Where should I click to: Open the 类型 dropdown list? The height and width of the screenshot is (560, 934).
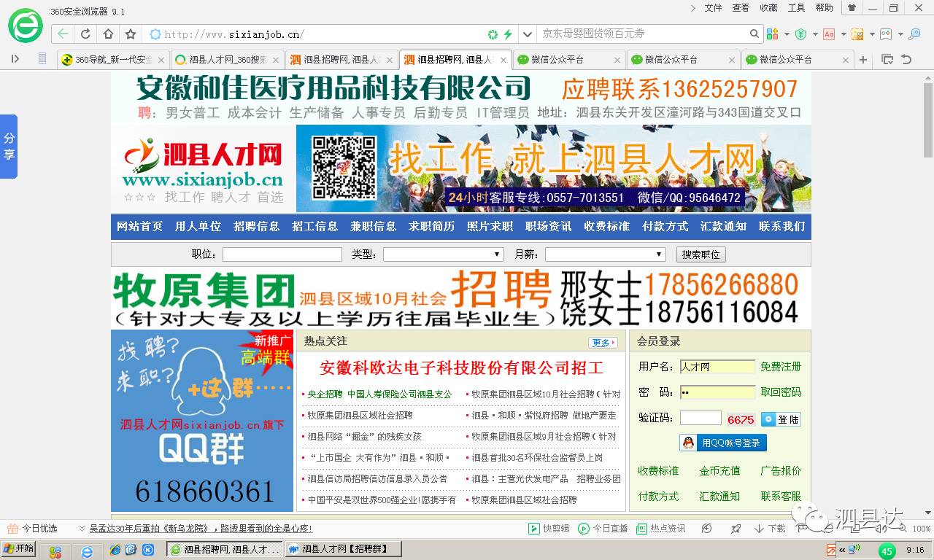444,254
